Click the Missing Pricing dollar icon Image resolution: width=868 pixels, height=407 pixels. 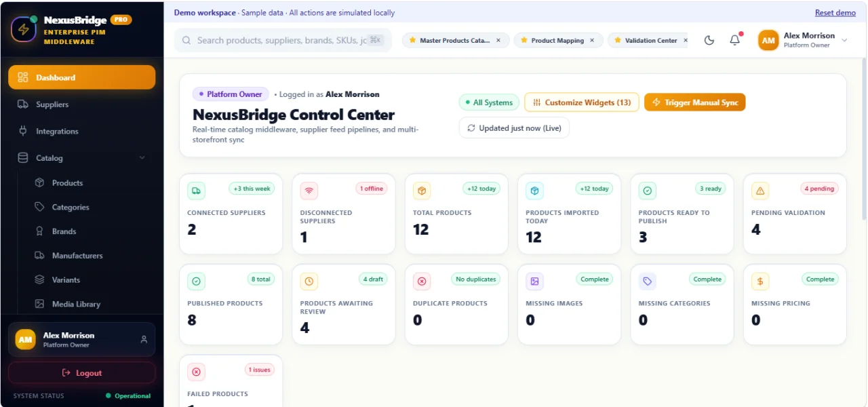pos(760,281)
